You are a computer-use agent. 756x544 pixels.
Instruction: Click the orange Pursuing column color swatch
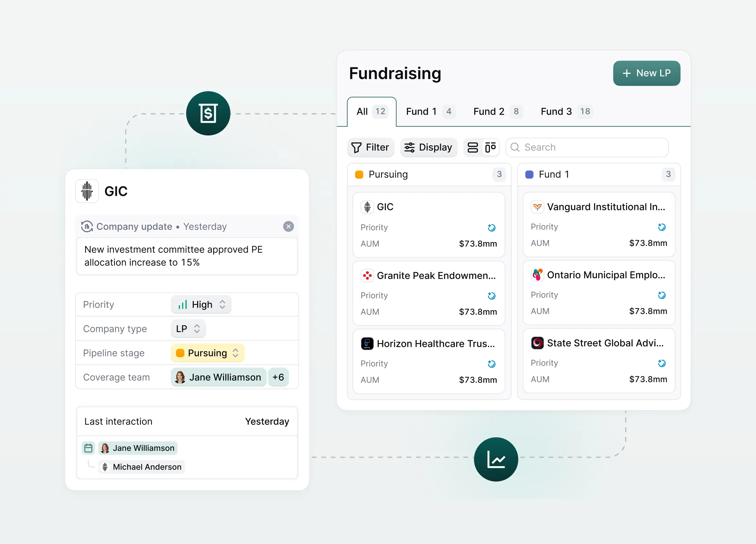359,174
